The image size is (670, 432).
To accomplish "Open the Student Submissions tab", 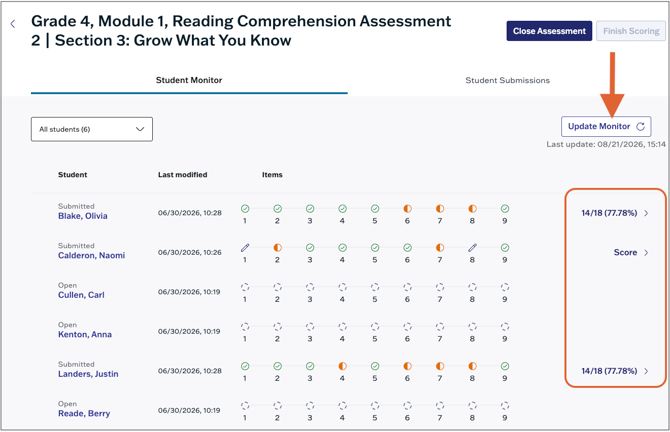I will click(507, 80).
